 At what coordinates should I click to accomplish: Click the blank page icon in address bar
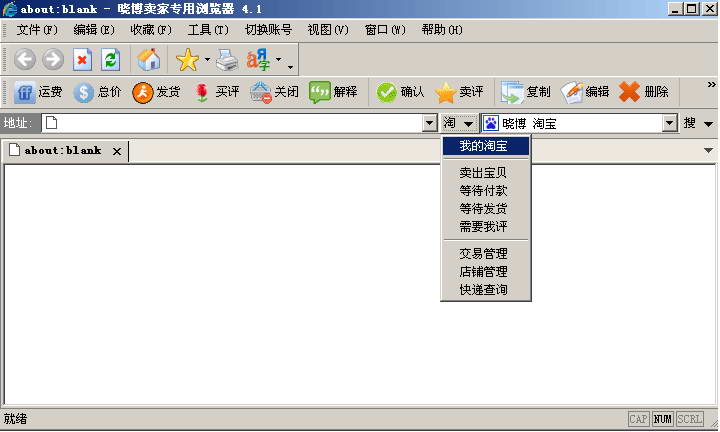[x=51, y=123]
